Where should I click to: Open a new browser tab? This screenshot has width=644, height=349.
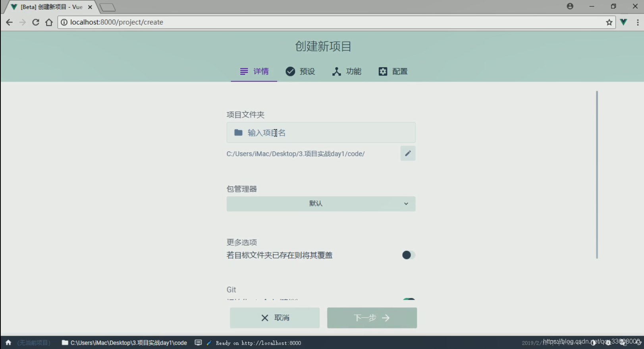click(x=107, y=7)
